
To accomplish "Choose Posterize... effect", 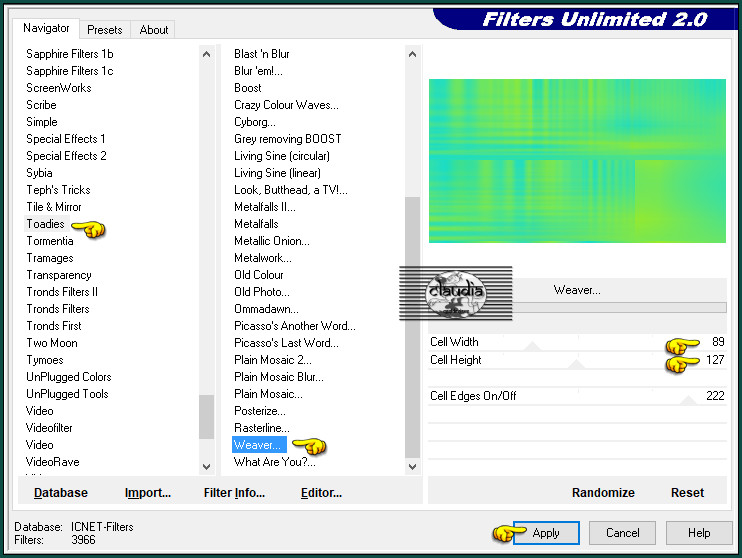I will [x=260, y=411].
